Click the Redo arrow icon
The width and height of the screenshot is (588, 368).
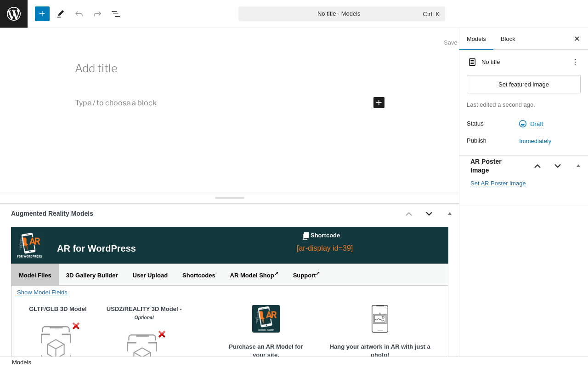(97, 14)
